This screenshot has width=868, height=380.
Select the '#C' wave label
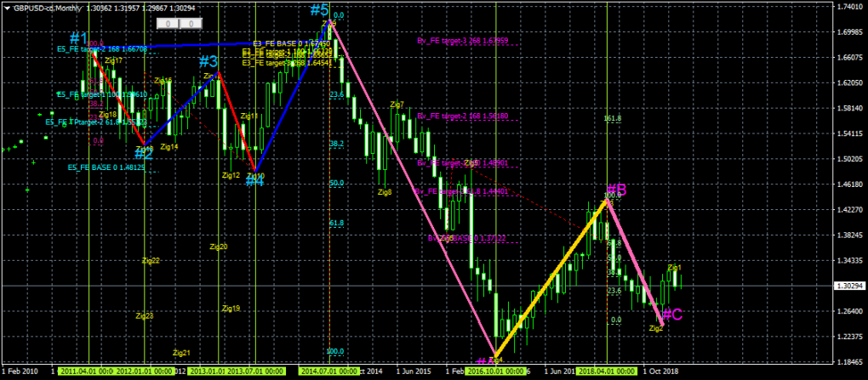(x=672, y=315)
